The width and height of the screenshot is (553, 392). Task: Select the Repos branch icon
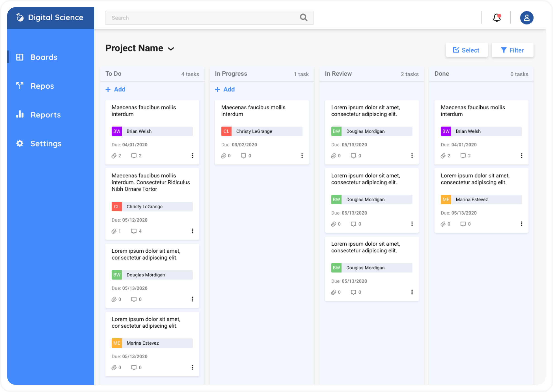click(20, 86)
